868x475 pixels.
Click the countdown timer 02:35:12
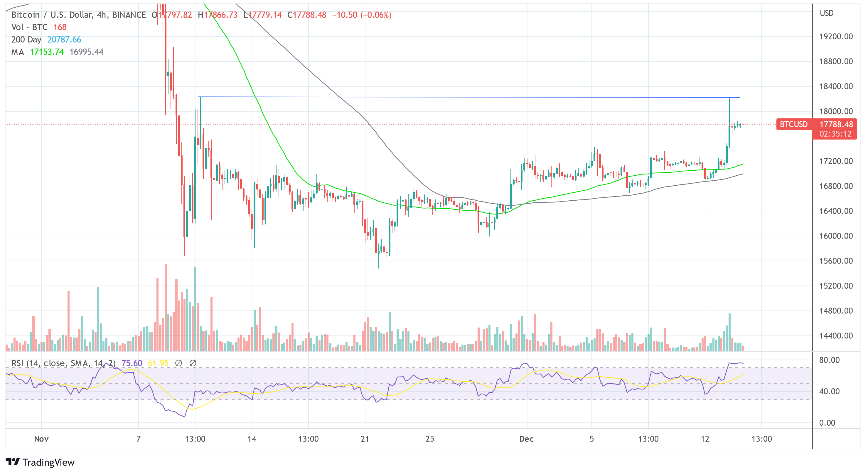point(835,134)
